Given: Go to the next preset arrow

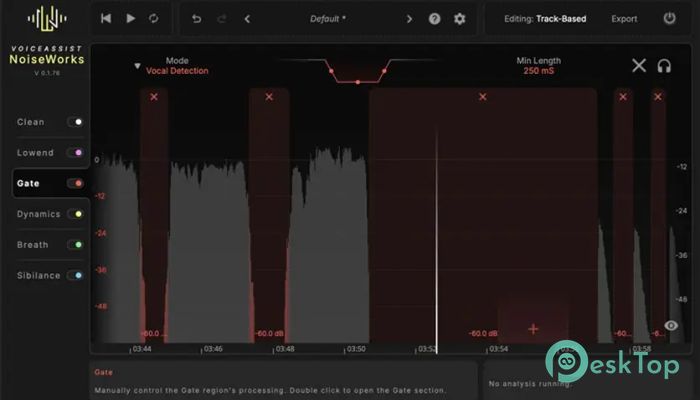Looking at the screenshot, I should click(x=409, y=19).
